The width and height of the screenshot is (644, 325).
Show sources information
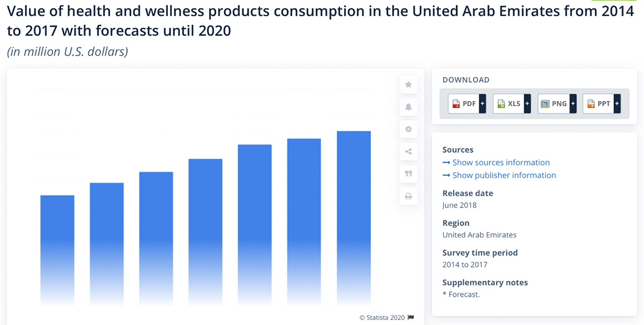click(501, 162)
